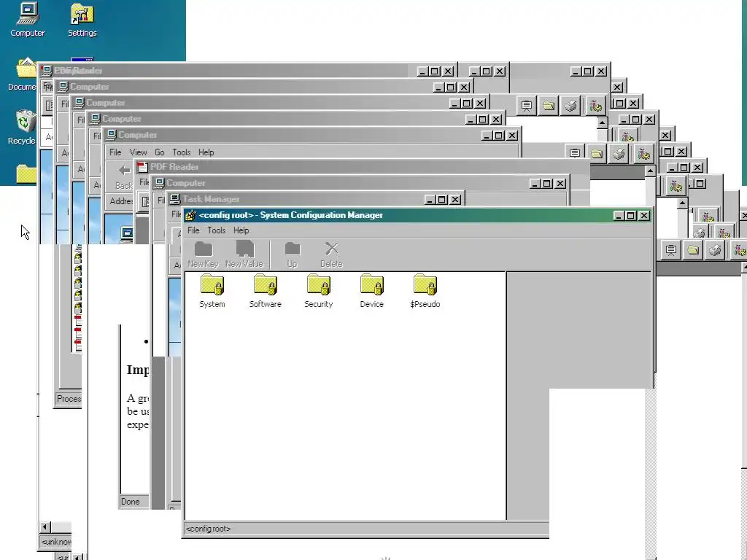Image resolution: width=747 pixels, height=560 pixels.
Task: Close the Task Manager window
Action: point(455,200)
